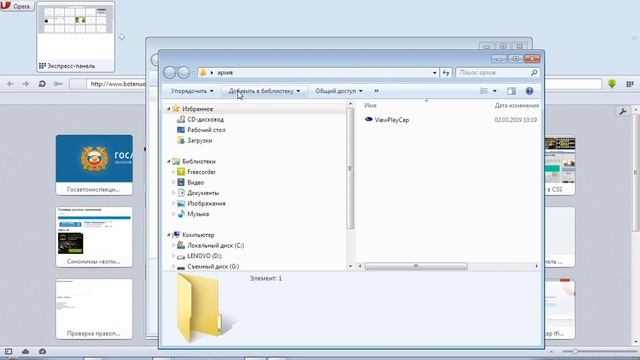Open the Госавтоинспекция speed dial thumbnail
This screenshot has width=640, height=360.
tap(94, 165)
